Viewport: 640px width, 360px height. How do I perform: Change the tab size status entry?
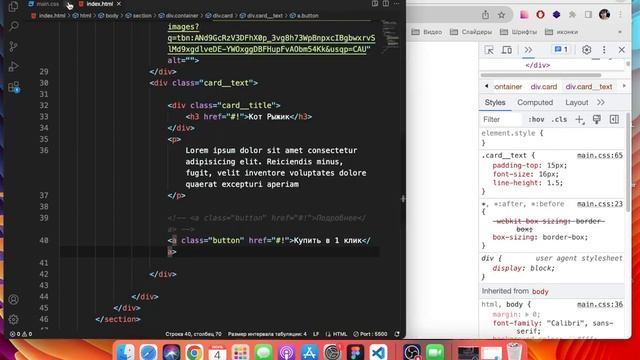pos(267,334)
